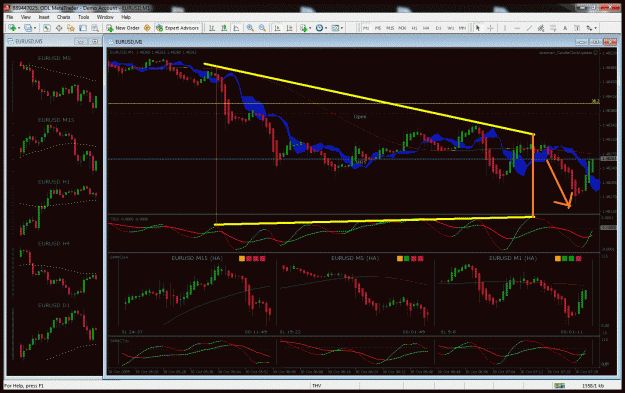
Task: Select the Text Label tool
Action: (x=577, y=28)
